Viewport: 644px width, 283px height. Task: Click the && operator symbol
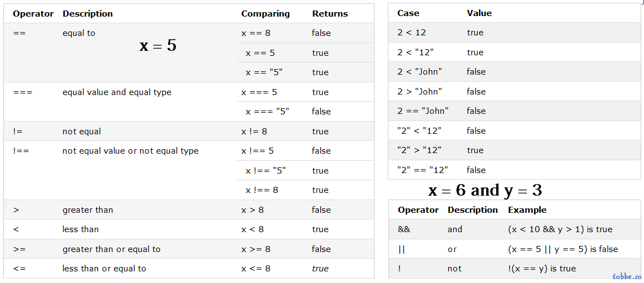(x=404, y=229)
